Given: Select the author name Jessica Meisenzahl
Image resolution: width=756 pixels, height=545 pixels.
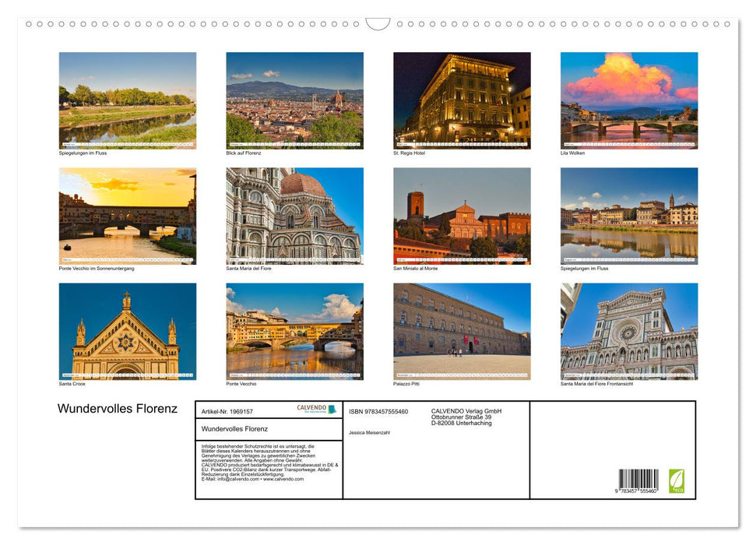Looking at the screenshot, I should point(368,433).
